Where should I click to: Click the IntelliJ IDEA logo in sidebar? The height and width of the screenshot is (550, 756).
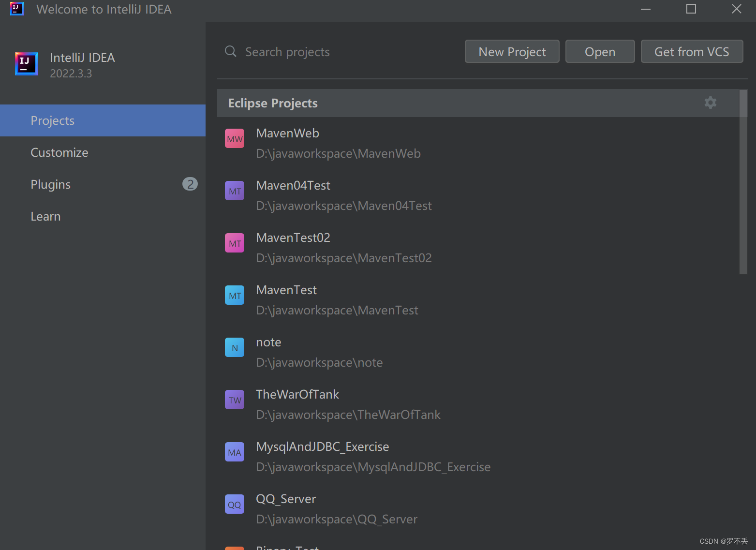pos(27,64)
